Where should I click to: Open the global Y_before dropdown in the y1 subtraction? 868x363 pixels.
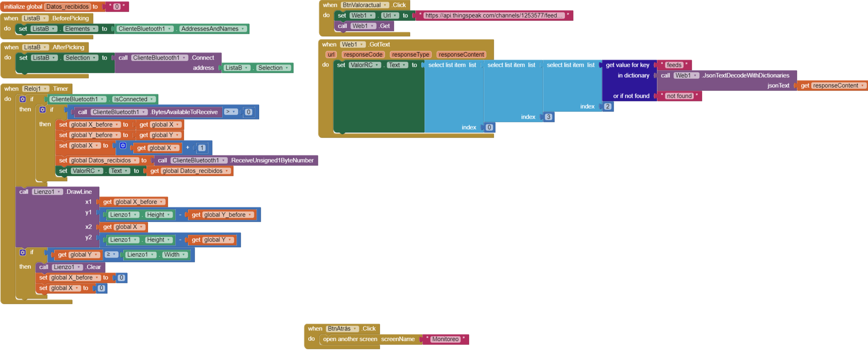point(228,214)
